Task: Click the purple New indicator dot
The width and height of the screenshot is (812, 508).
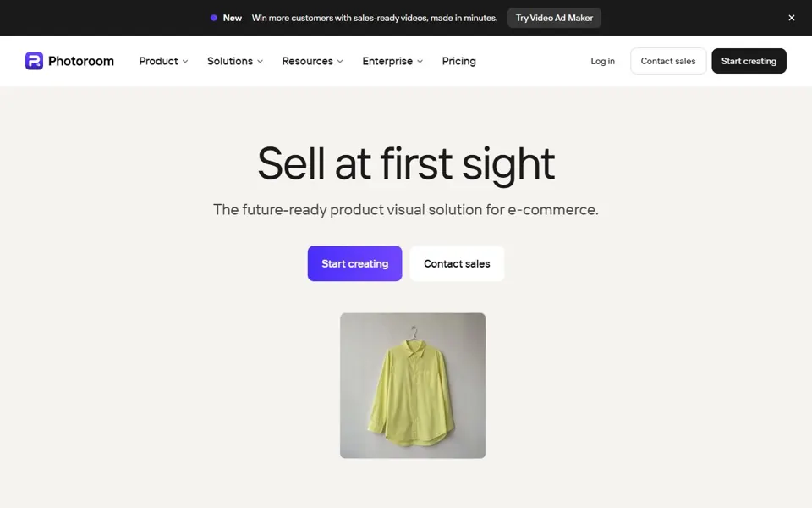Action: pyautogui.click(x=213, y=18)
